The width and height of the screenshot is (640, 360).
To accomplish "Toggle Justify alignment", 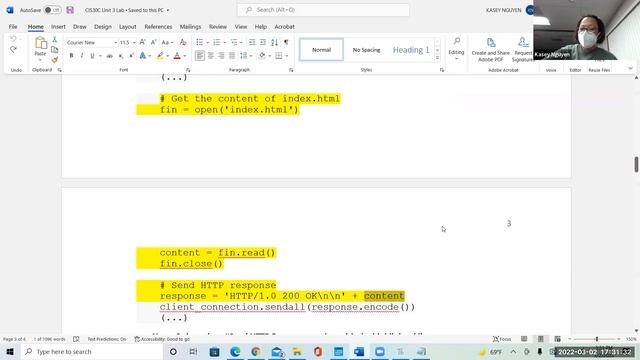I will (232, 56).
